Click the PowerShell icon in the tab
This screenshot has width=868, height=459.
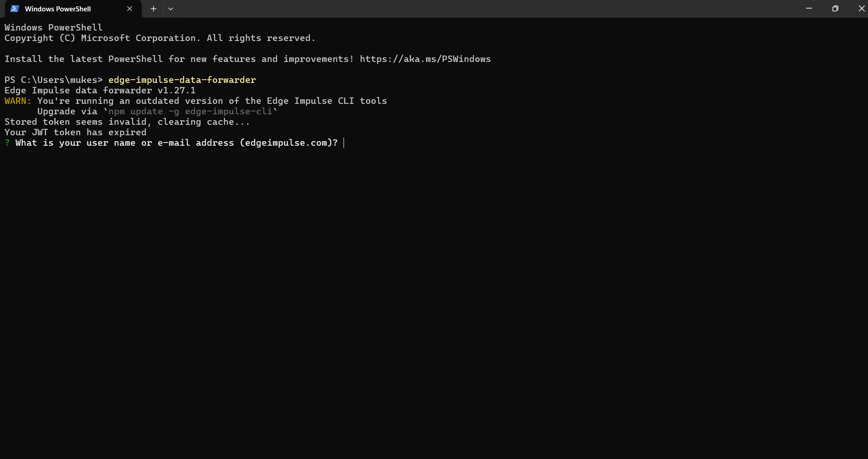(x=15, y=9)
